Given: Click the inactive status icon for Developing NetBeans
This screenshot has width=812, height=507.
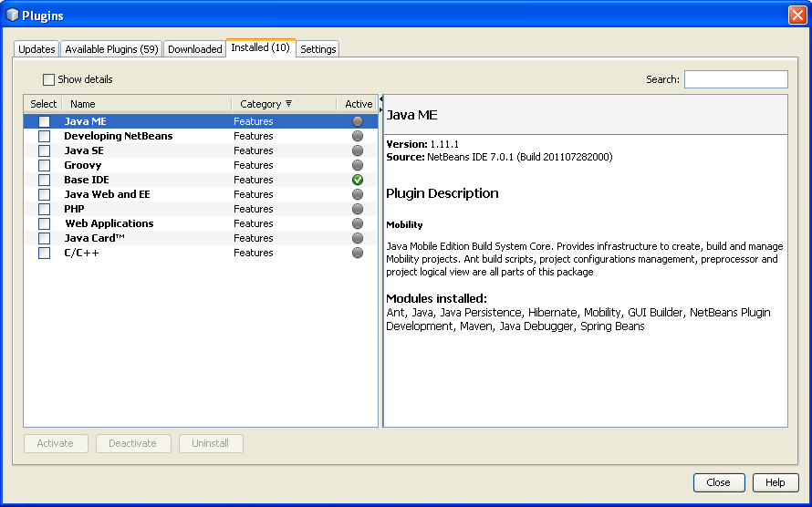Looking at the screenshot, I should tap(358, 136).
